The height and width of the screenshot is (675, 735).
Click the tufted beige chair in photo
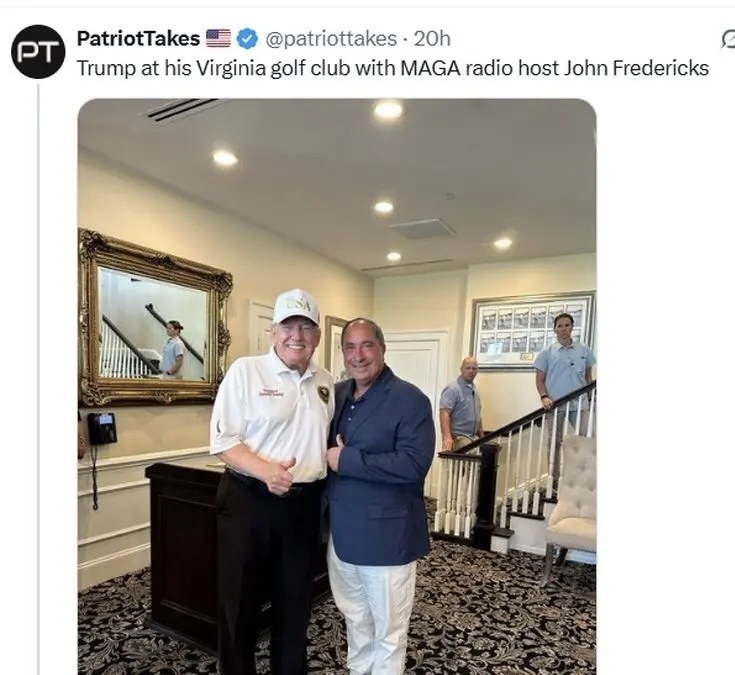[x=571, y=506]
